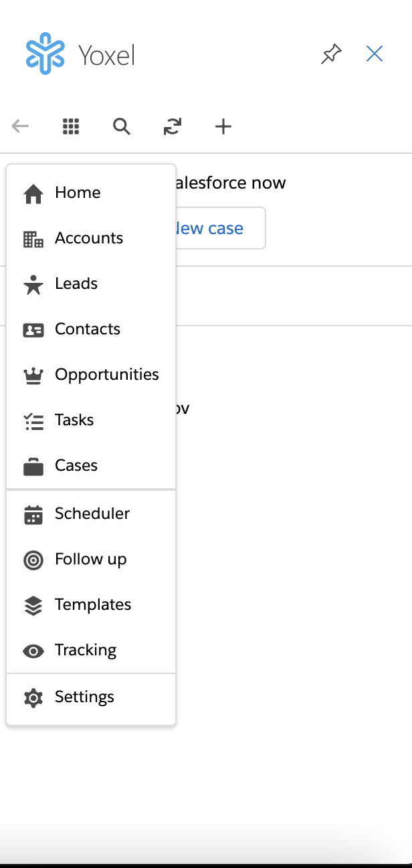Click the Yoxel logo icon
The height and width of the screenshot is (868, 412).
45,53
